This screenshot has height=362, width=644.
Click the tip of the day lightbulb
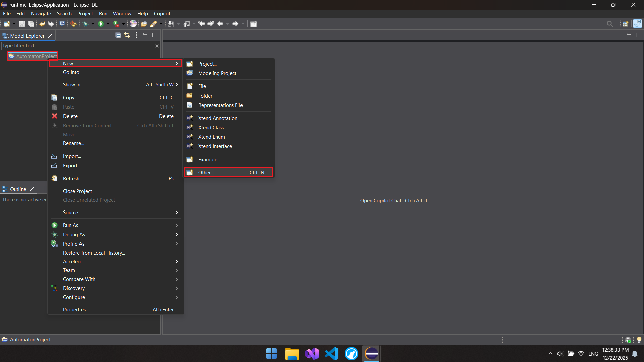point(639,340)
